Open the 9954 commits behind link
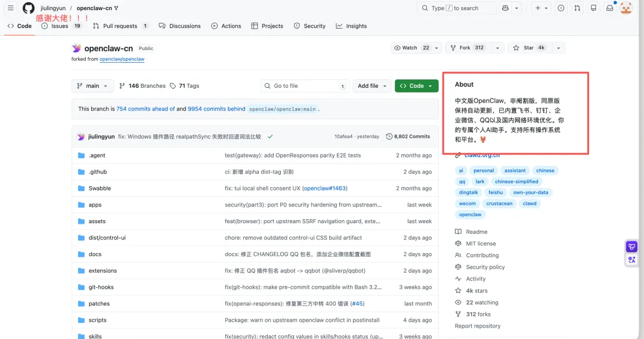 click(216, 109)
